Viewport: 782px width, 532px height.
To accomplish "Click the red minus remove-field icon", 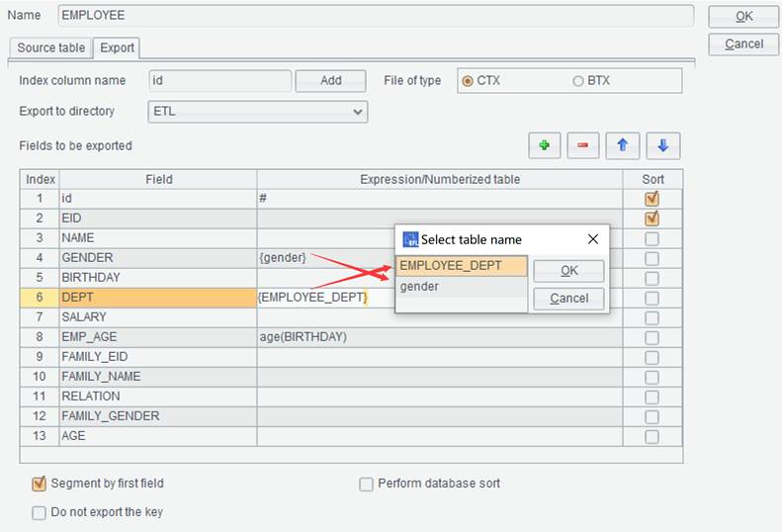I will pyautogui.click(x=582, y=145).
